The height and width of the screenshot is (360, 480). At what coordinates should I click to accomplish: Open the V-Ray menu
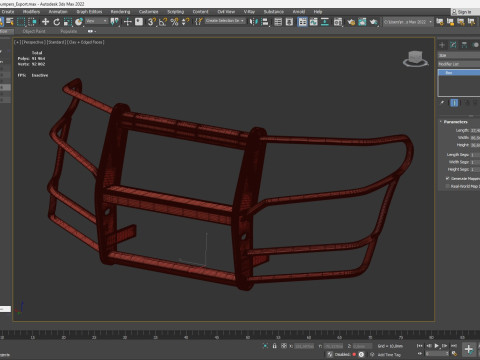click(249, 12)
